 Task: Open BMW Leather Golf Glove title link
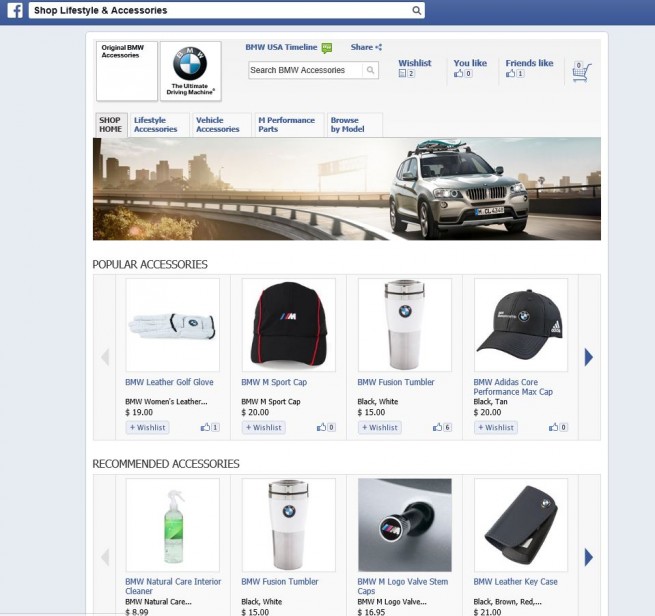(x=169, y=382)
